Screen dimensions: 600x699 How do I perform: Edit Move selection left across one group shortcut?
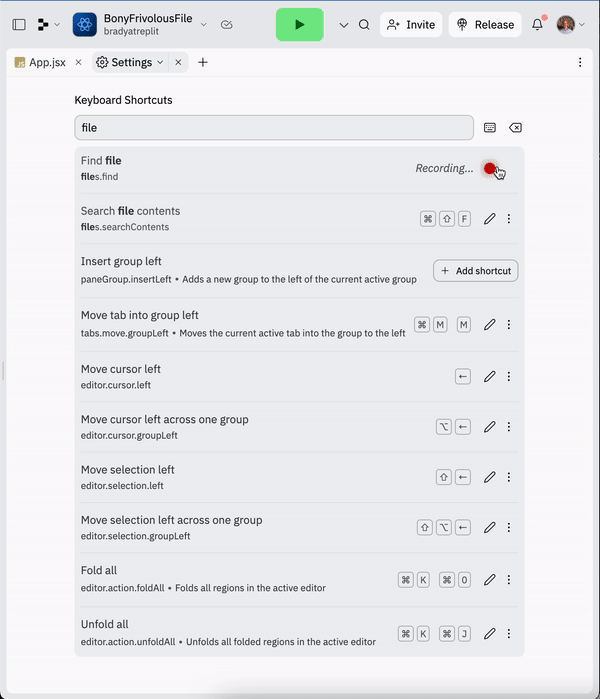490,528
